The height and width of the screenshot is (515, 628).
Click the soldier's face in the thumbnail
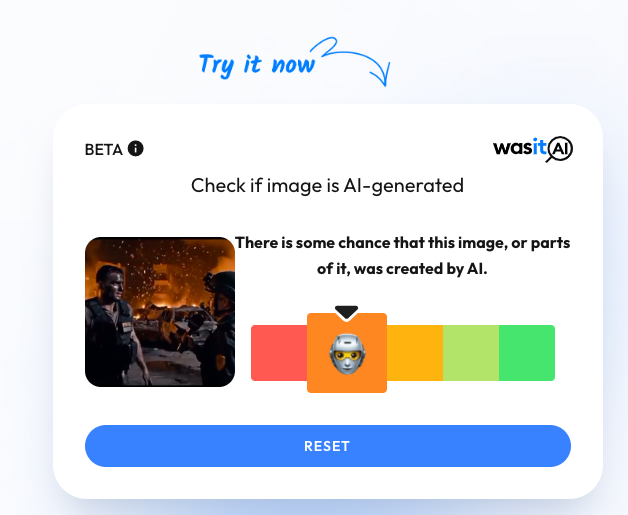[115, 284]
